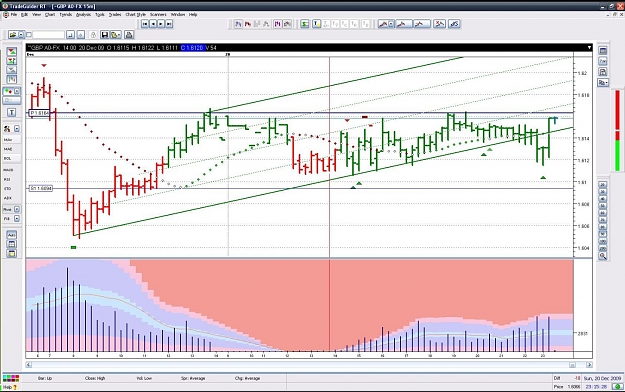Click the green S toolbar icon
This screenshot has width=625, height=392.
[x=305, y=24]
